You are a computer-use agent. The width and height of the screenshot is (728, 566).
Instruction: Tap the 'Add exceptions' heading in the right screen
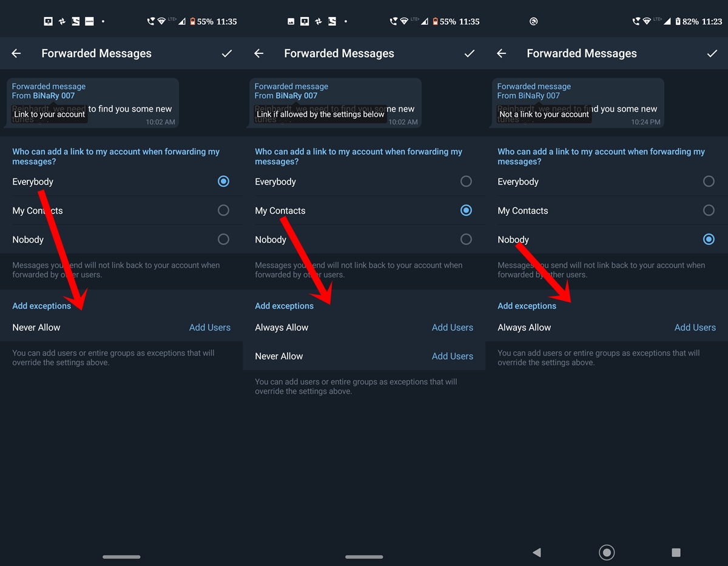[x=527, y=306]
